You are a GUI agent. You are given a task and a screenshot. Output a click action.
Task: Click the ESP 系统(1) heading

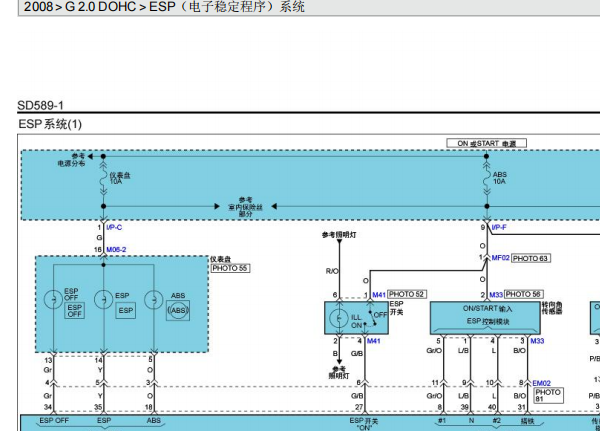(x=50, y=124)
